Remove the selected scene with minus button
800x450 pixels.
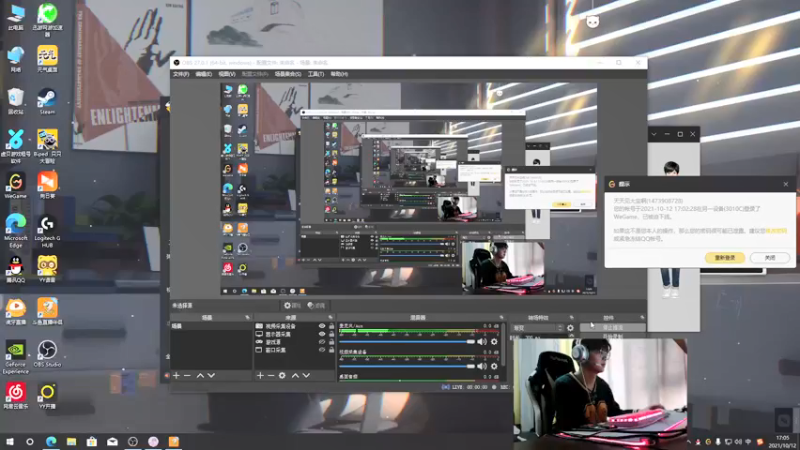[187, 376]
